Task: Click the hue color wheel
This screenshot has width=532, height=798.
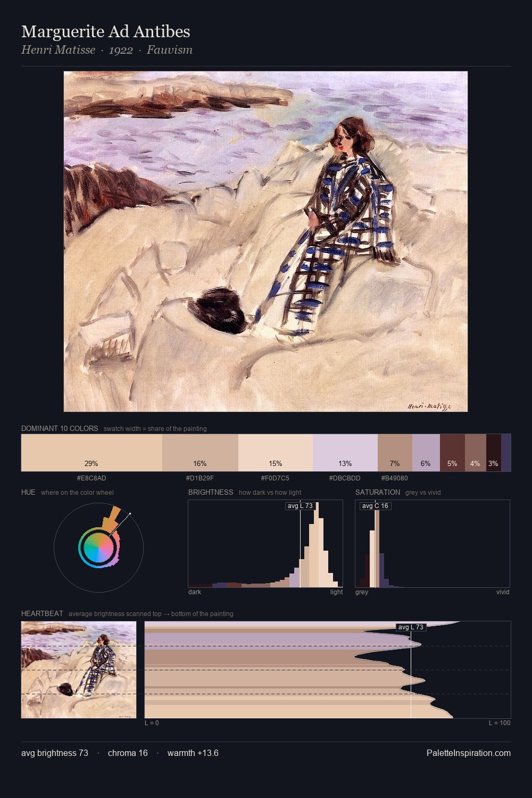Action: coord(98,547)
